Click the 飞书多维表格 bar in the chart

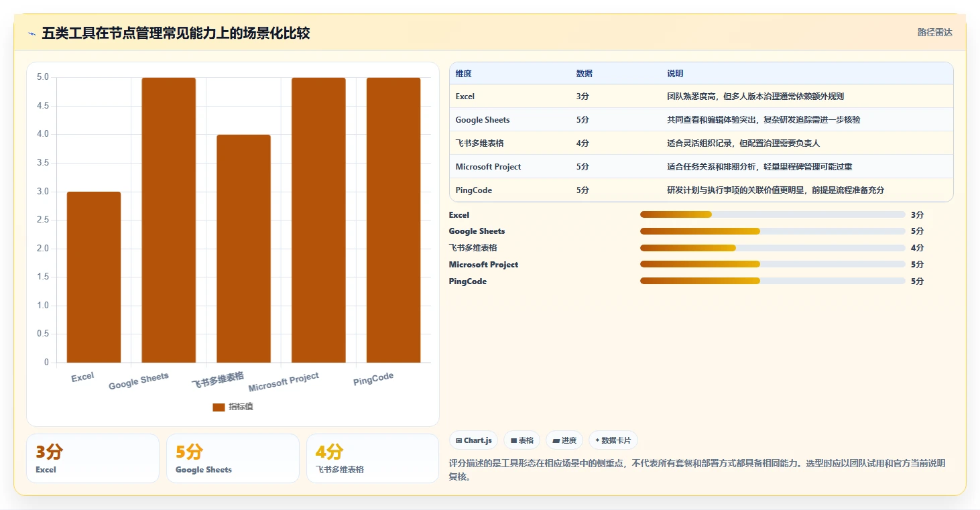(244, 249)
